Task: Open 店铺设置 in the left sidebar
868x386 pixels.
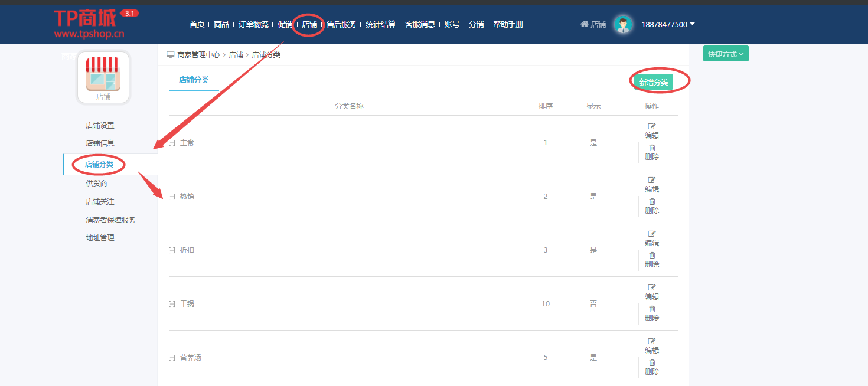Action: pos(100,125)
